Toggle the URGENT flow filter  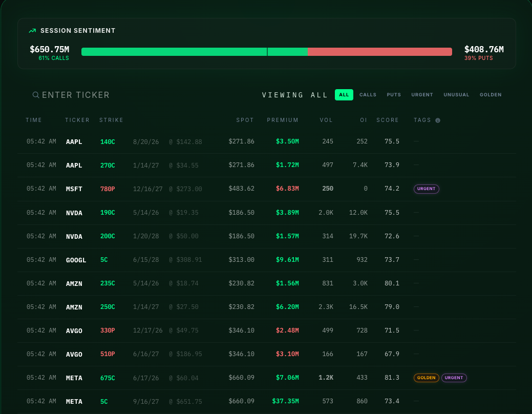422,95
